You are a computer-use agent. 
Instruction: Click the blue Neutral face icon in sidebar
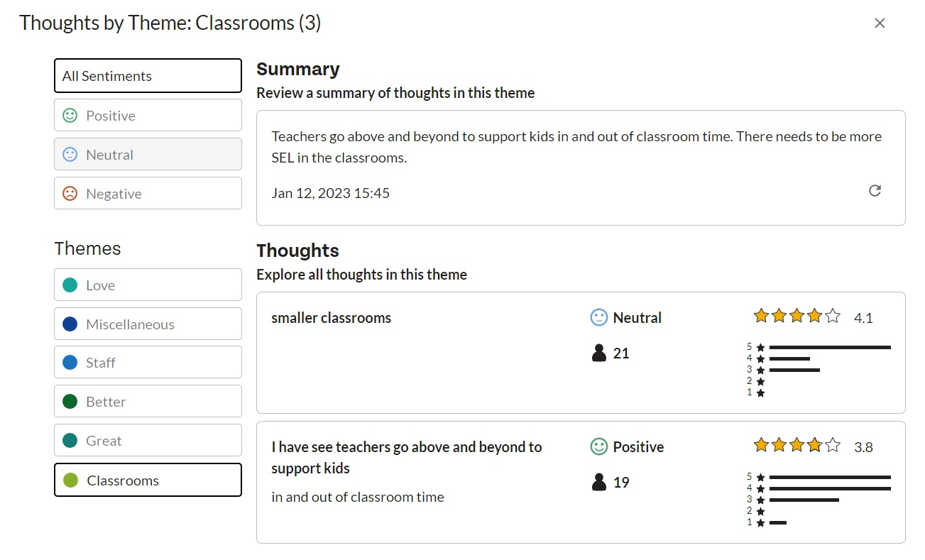[70, 154]
